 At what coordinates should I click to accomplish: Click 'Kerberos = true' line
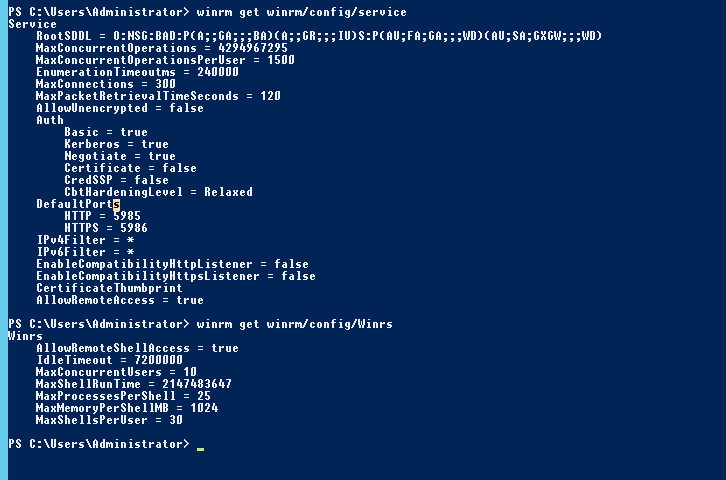click(116, 144)
